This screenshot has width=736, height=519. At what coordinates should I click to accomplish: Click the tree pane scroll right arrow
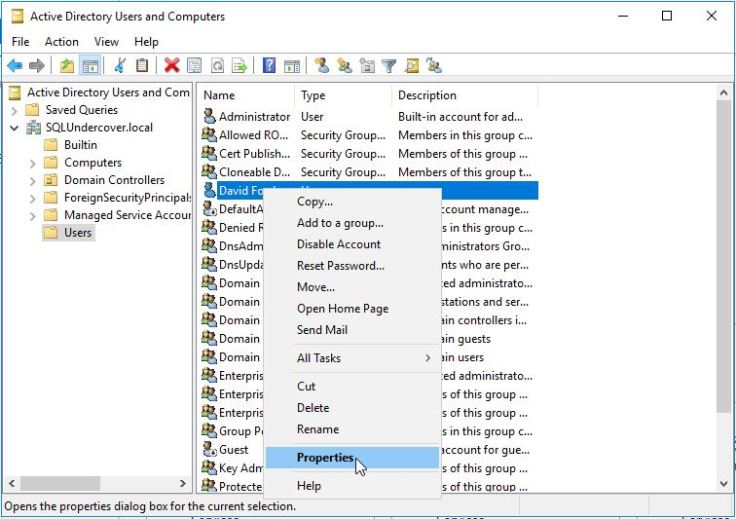183,483
